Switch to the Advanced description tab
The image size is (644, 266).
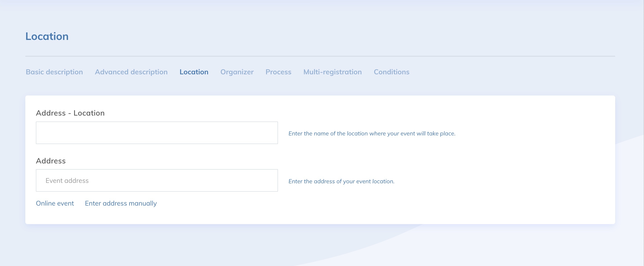click(131, 72)
